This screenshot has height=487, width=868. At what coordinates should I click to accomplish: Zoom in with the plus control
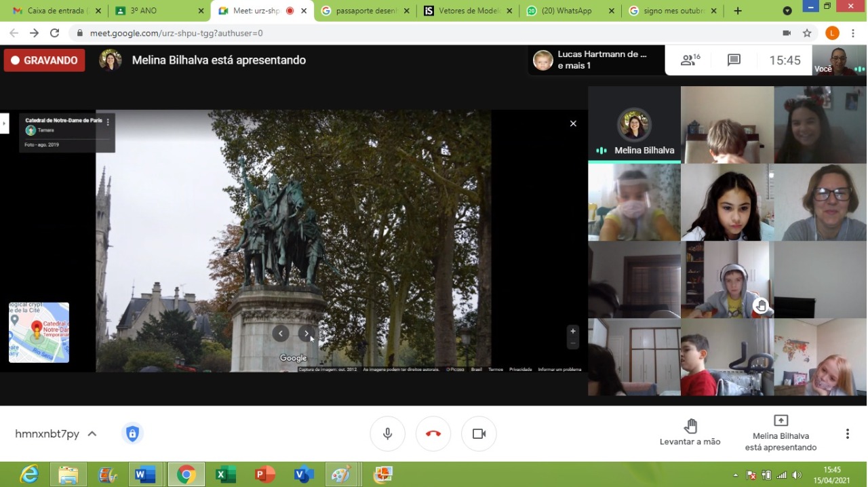coord(573,331)
